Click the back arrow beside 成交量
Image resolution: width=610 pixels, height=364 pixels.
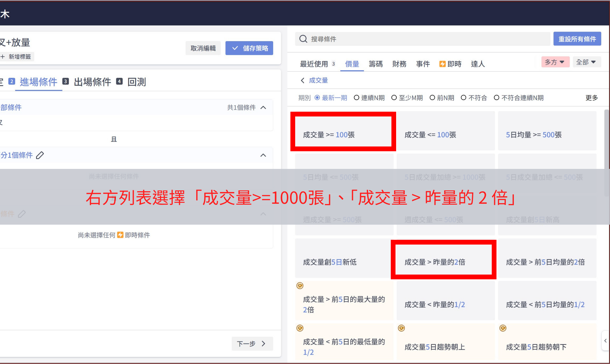click(x=303, y=80)
